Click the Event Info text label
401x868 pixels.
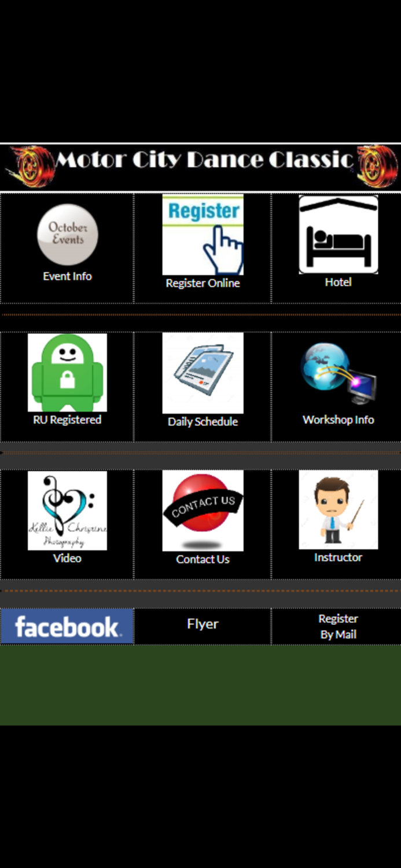coord(67,276)
